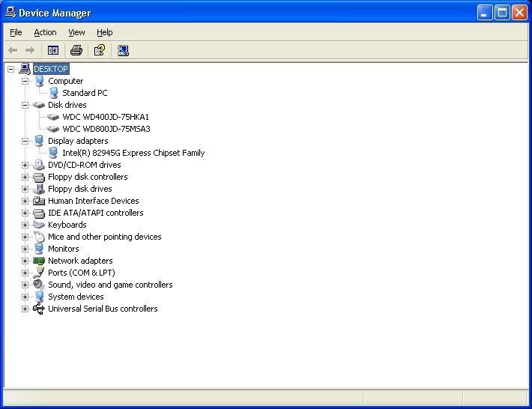Expand the Keyboards category
The width and height of the screenshot is (532, 409).
[25, 225]
